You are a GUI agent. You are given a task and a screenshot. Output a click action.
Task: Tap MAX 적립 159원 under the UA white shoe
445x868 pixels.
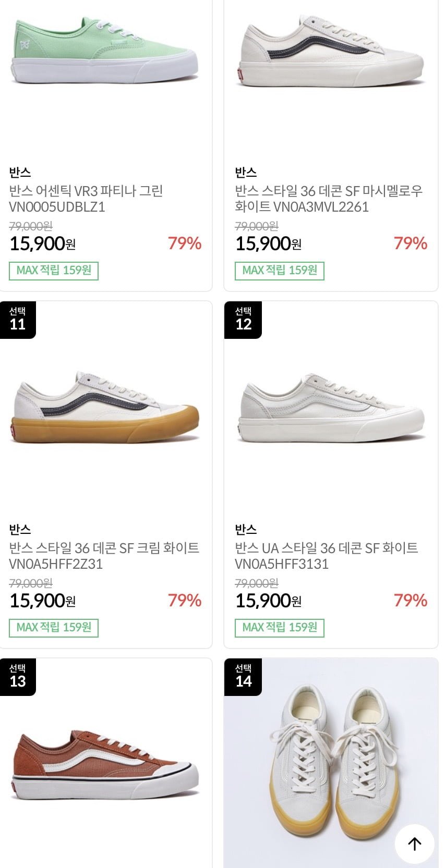click(280, 628)
